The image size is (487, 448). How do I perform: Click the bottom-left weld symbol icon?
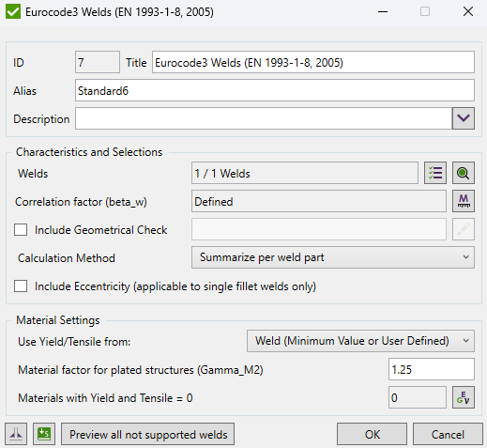click(x=16, y=434)
